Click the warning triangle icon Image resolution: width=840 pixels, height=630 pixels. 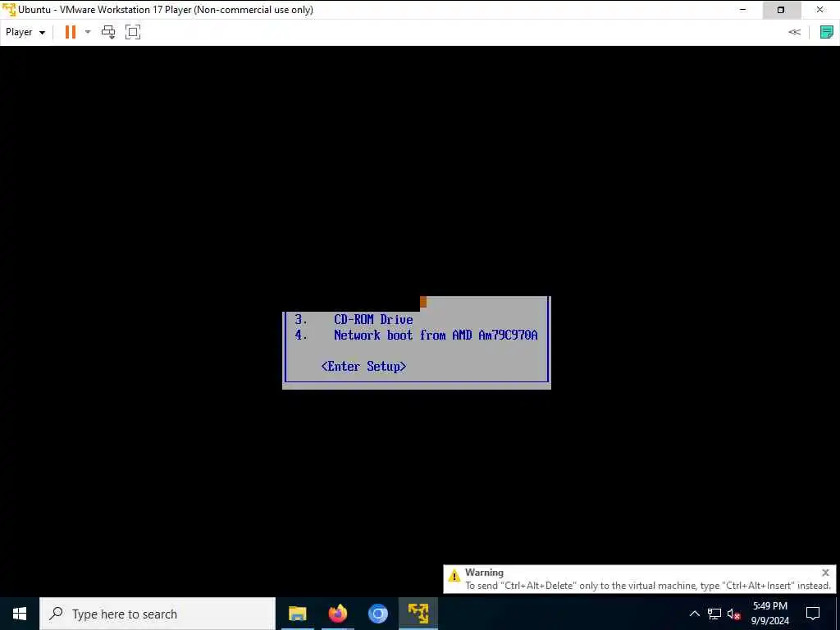454,576
